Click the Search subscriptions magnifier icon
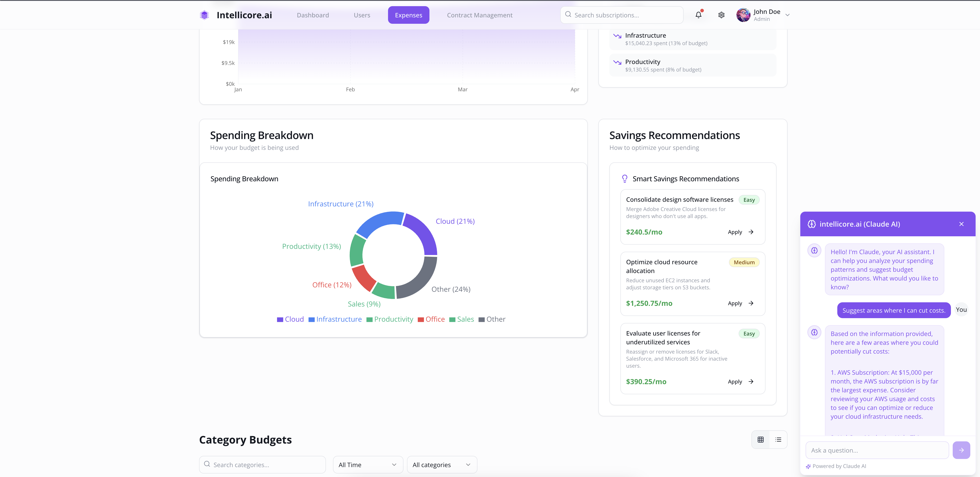This screenshot has height=477, width=980. 568,15
